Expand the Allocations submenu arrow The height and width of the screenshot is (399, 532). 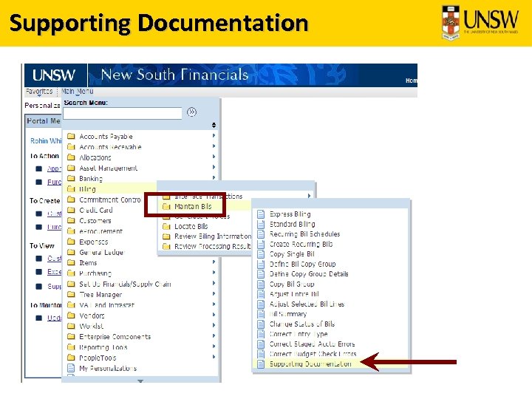click(x=214, y=157)
